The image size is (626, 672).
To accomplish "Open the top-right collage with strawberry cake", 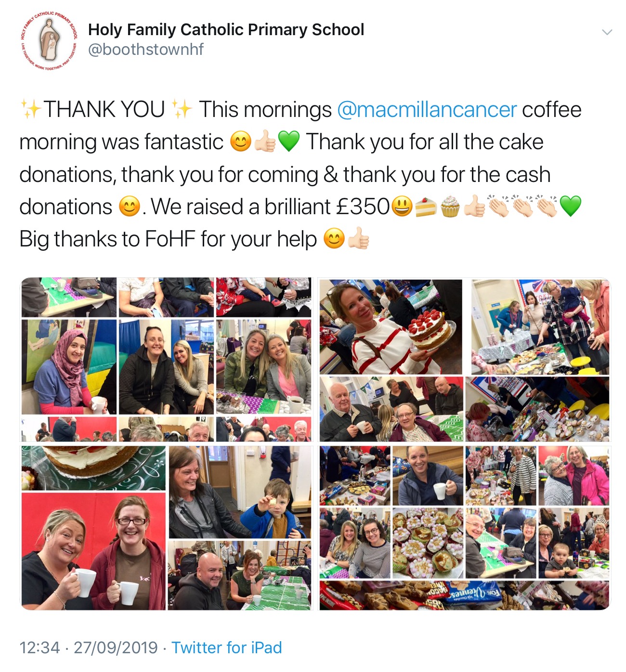I will point(464,359).
